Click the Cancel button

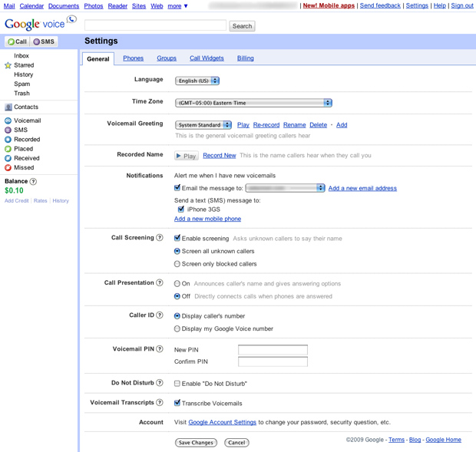point(236,443)
